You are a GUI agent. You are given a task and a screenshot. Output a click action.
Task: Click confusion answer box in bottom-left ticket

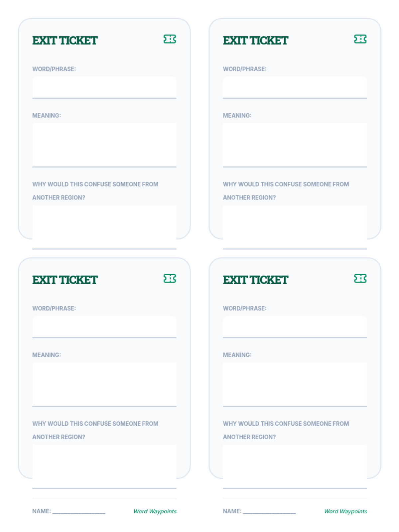(104, 467)
